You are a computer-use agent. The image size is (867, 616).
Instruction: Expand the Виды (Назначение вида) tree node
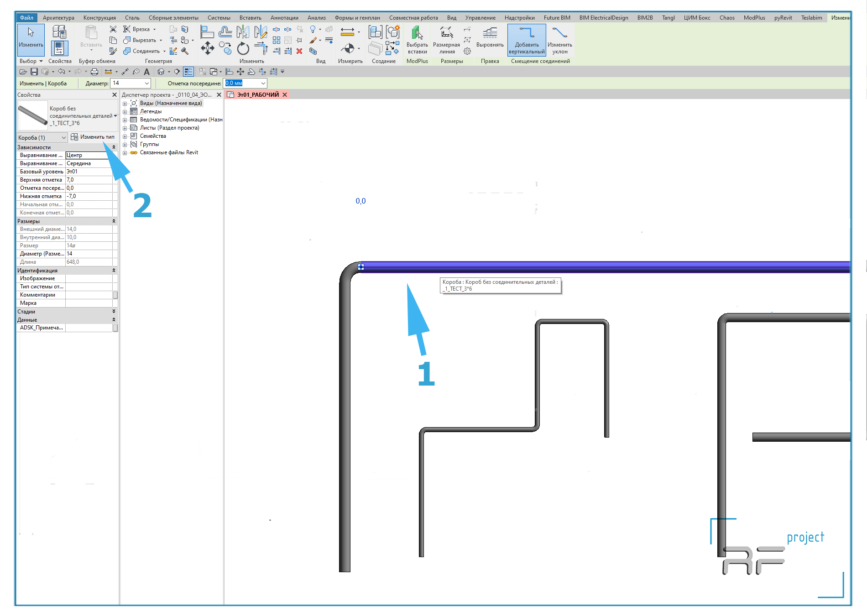pos(125,104)
